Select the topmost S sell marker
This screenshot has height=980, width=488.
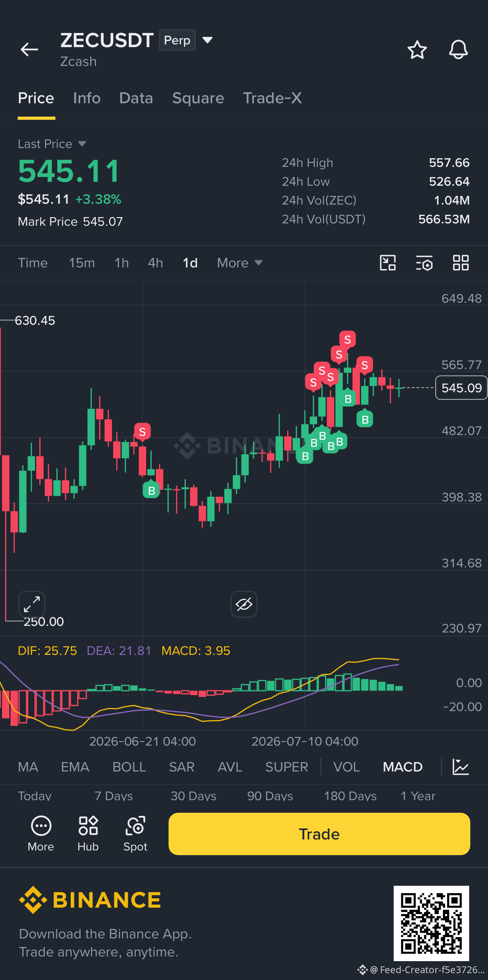pos(347,340)
